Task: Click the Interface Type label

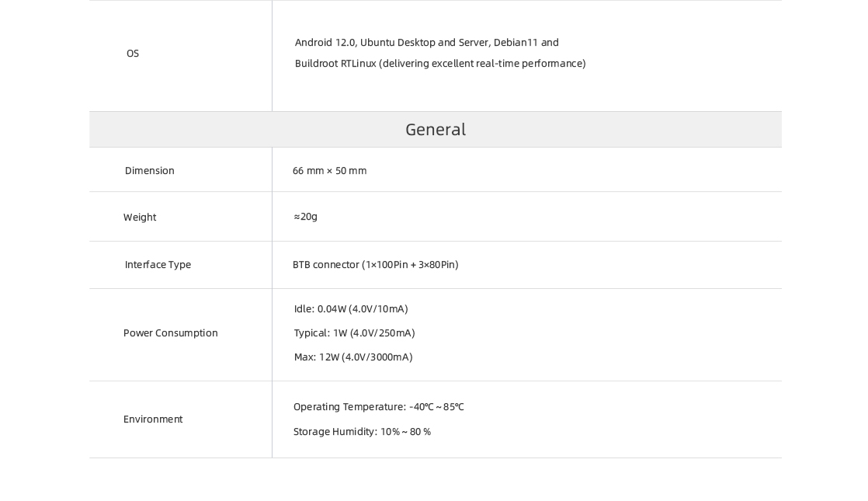Action: coord(158,265)
